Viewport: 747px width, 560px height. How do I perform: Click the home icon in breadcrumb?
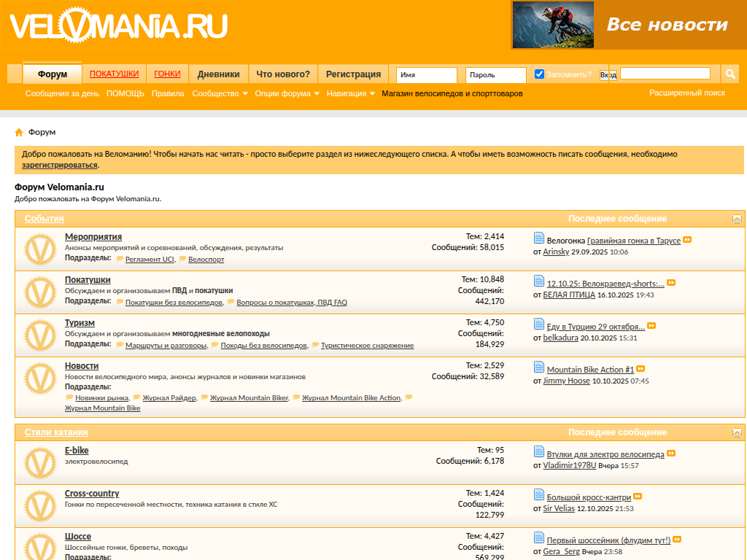coord(19,133)
